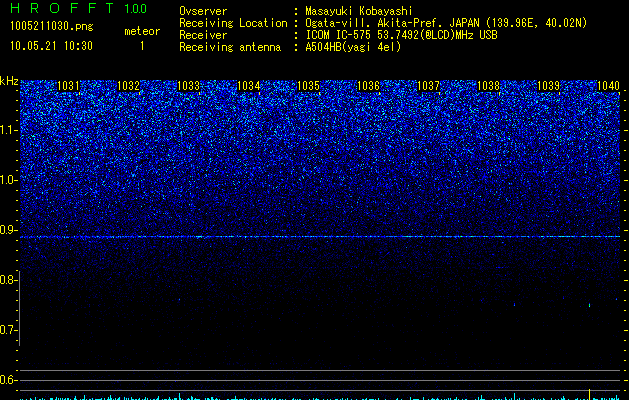This screenshot has width=629, height=400.
Task: Click the 1.0 frequency axis label
Action: point(8,180)
